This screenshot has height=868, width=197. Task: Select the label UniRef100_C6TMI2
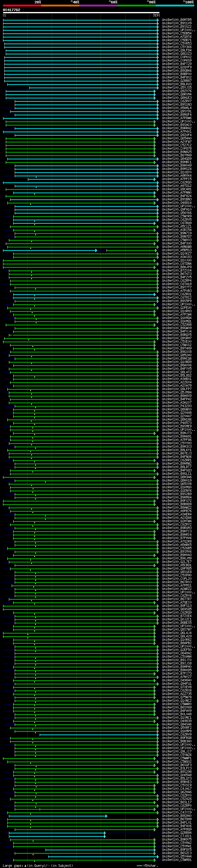(177, 297)
